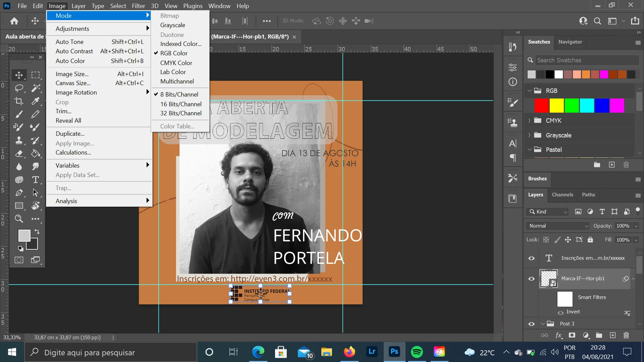This screenshot has height=362, width=644.
Task: Open the blend mode Normal dropdown
Action: coord(557,226)
